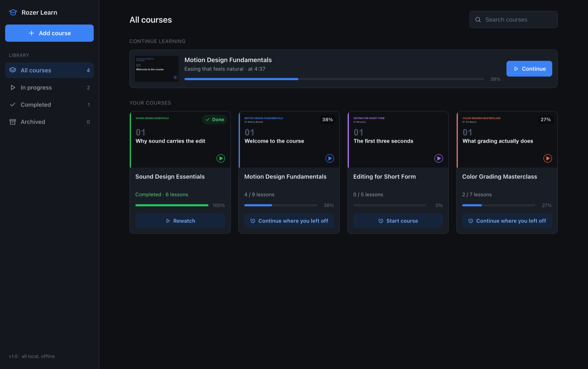Click the Color Grading Masterclass card title

coord(500,177)
